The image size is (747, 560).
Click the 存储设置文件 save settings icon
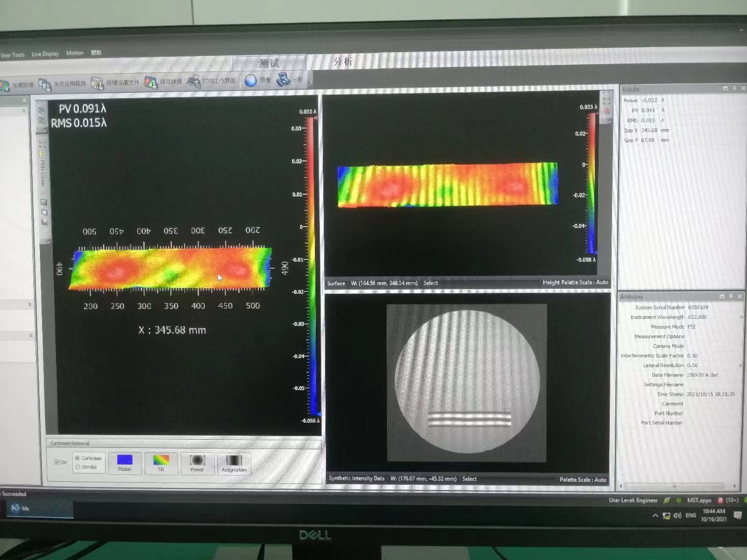(97, 83)
